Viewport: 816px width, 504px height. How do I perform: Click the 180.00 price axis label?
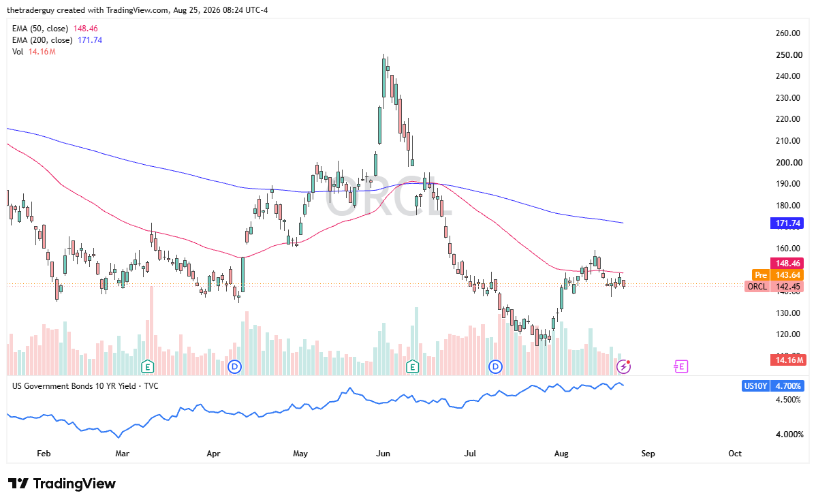pyautogui.click(x=788, y=206)
